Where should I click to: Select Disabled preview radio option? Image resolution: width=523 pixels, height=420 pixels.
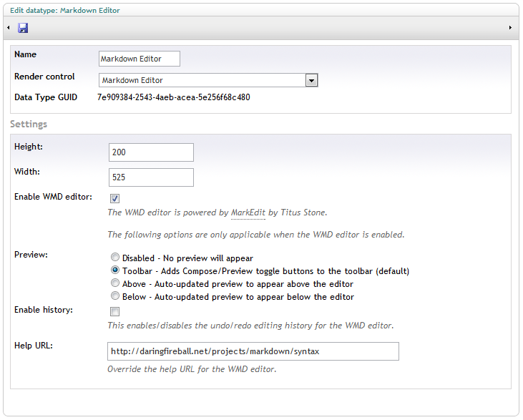coord(115,257)
